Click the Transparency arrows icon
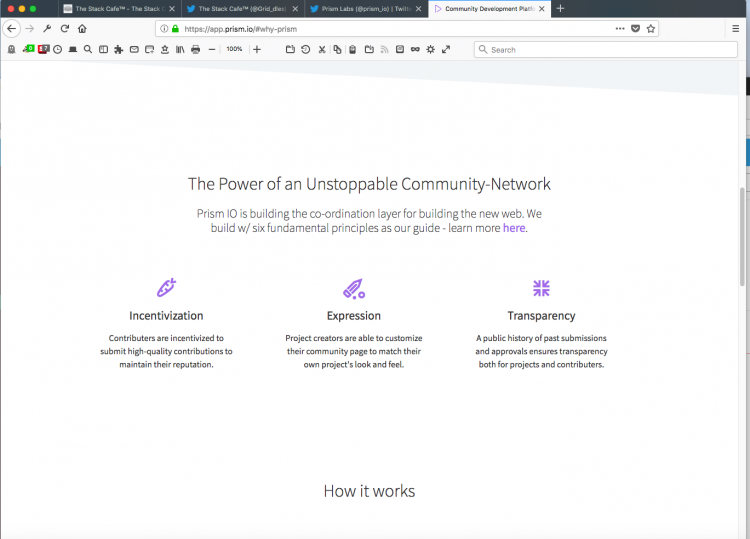 [x=541, y=288]
